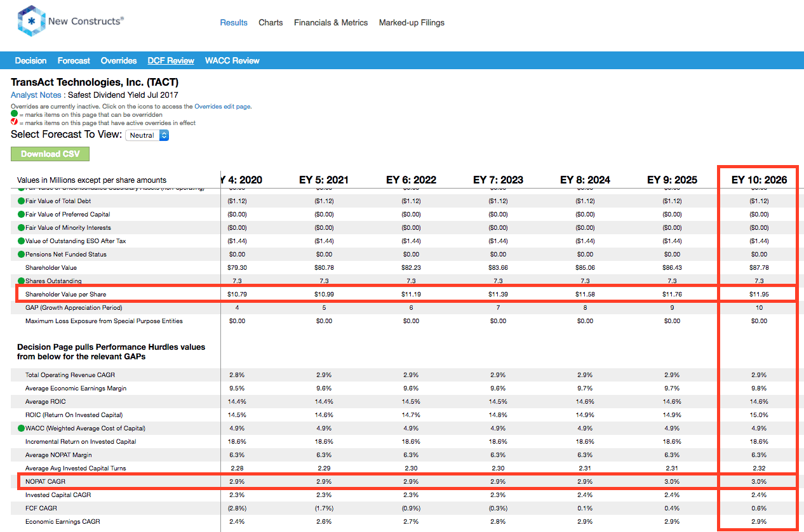Click override icon for Shares Outstanding

click(x=21, y=281)
